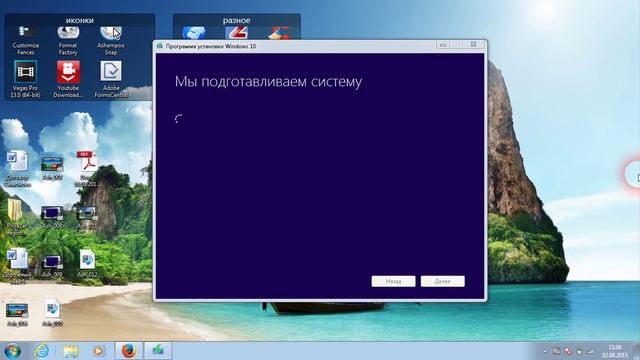Click the taskbar clock showing the date

pyautogui.click(x=615, y=351)
